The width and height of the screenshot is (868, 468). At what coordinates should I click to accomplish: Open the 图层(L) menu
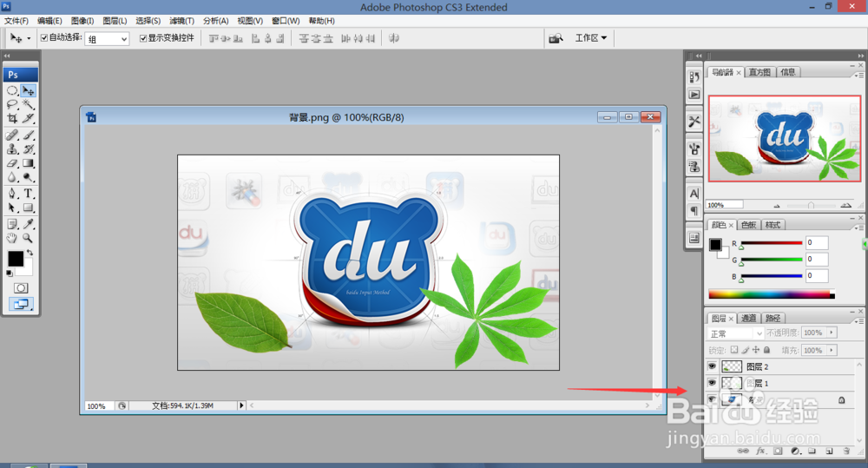point(115,21)
